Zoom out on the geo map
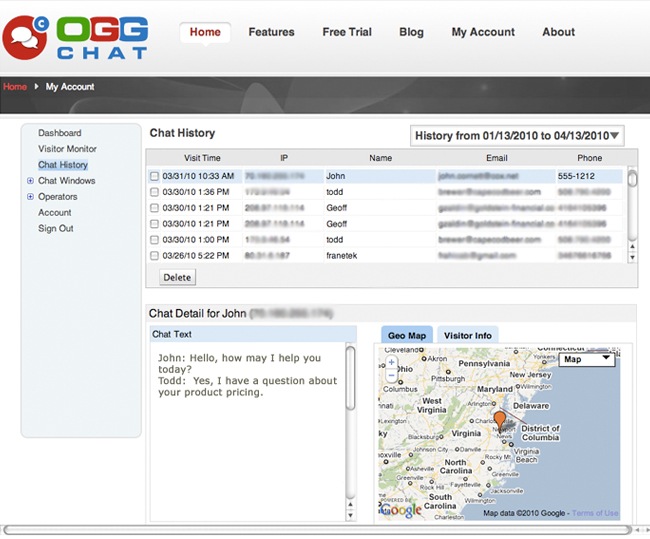The height and width of the screenshot is (539, 650). (x=391, y=376)
